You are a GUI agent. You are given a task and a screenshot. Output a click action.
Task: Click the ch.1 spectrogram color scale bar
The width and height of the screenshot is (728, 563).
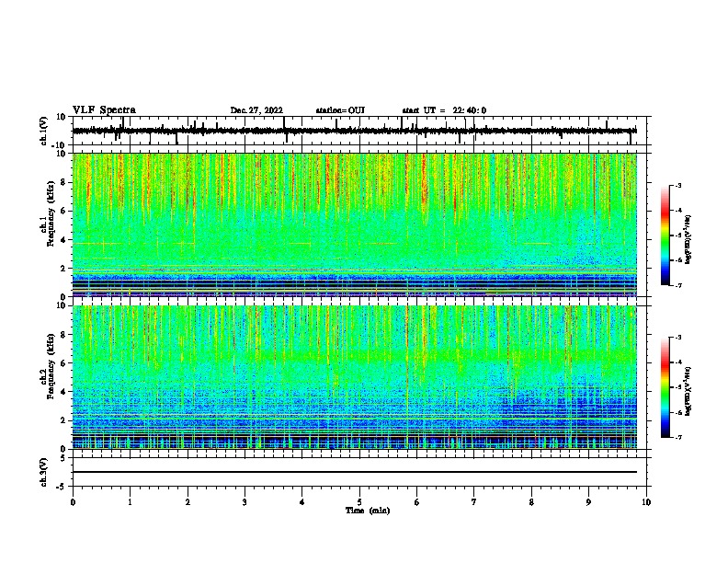pyautogui.click(x=665, y=236)
